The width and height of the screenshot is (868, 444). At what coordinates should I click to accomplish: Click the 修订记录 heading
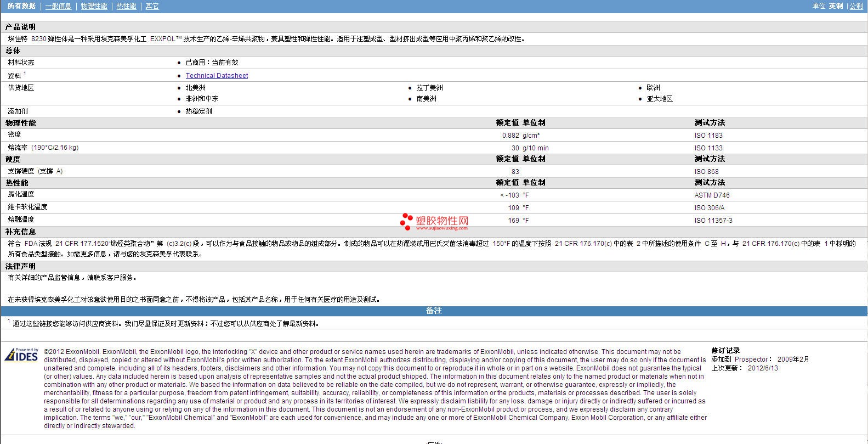click(725, 351)
